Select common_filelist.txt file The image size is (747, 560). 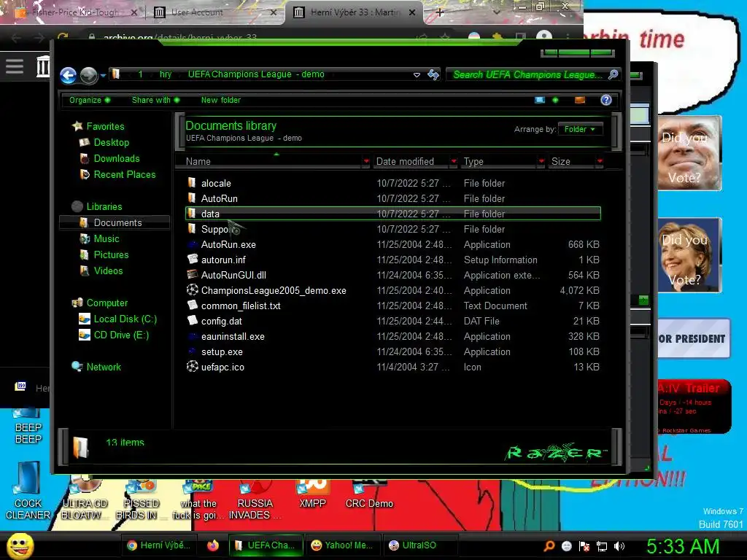click(x=393, y=306)
